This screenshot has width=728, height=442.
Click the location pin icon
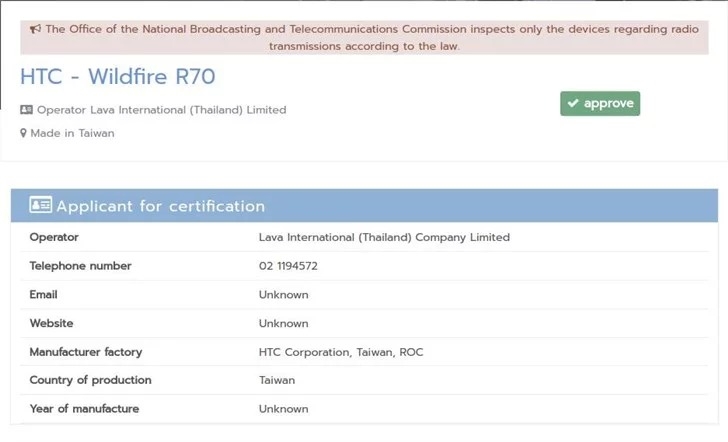(x=23, y=133)
